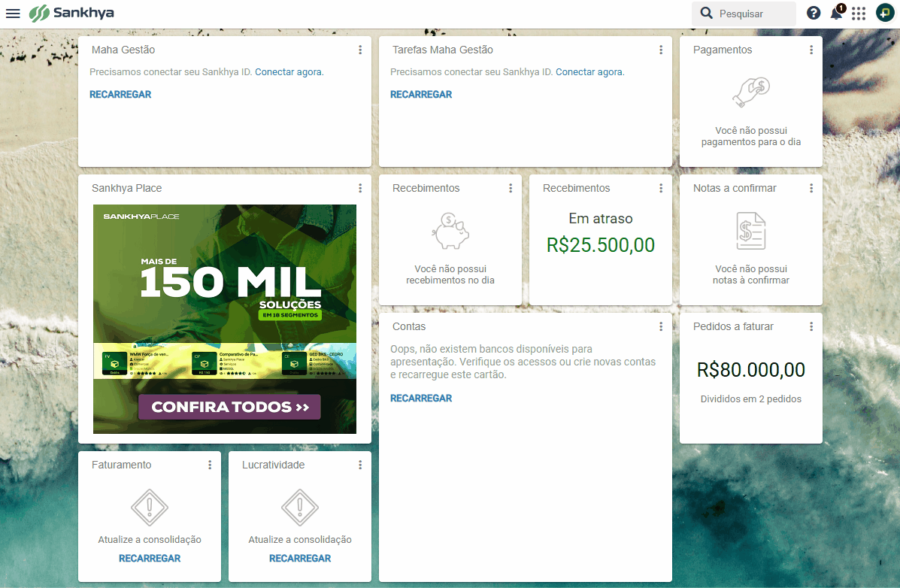This screenshot has height=588, width=900.
Task: Click the warning diamond icon in Lucratividade
Action: tap(299, 508)
